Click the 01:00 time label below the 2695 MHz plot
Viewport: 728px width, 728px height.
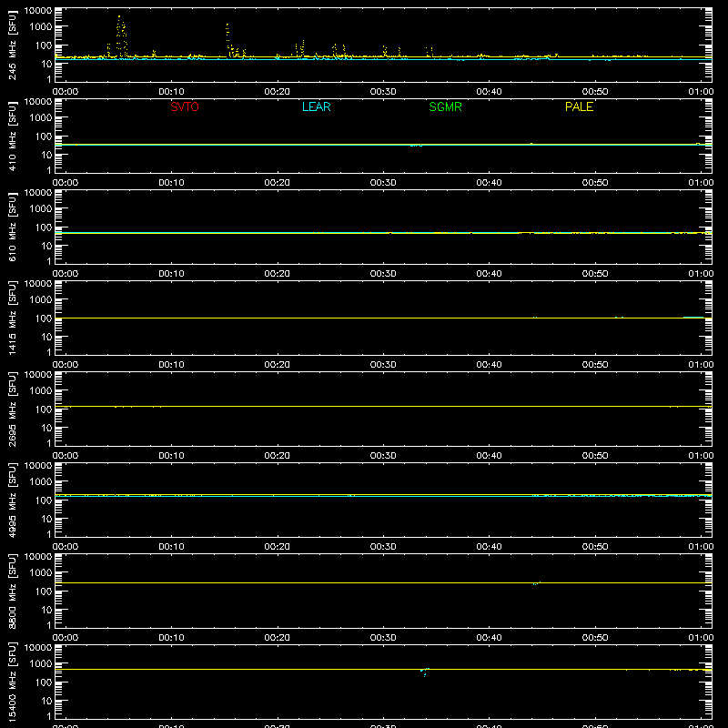(x=701, y=456)
